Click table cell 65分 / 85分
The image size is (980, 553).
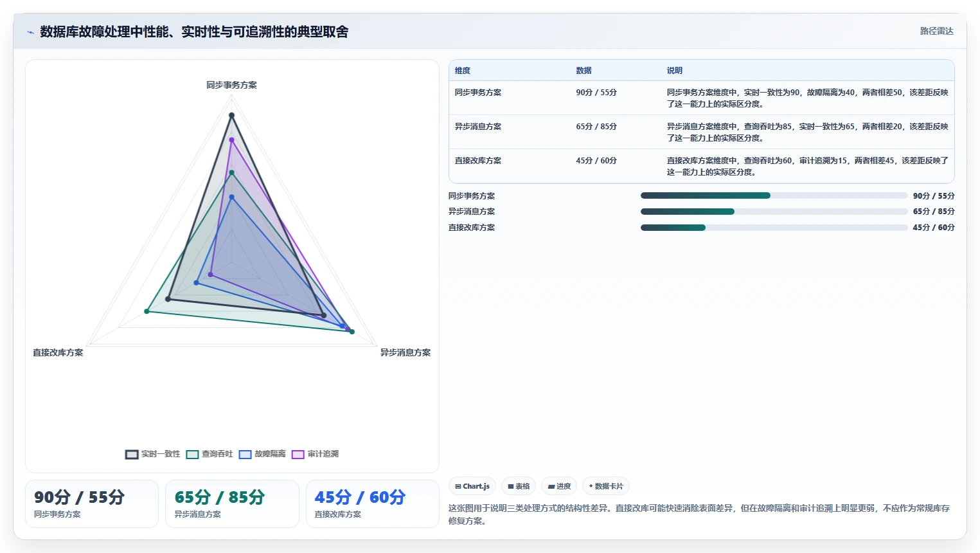pyautogui.click(x=596, y=127)
